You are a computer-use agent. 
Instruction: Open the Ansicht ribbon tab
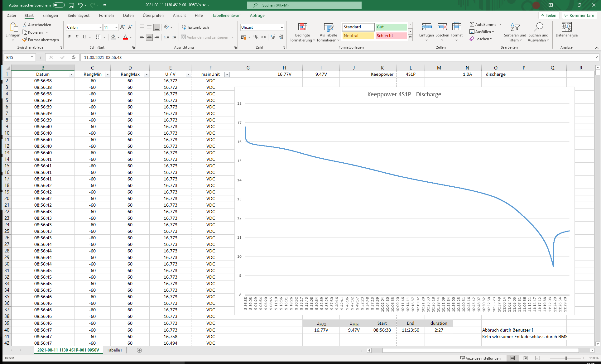click(x=179, y=15)
